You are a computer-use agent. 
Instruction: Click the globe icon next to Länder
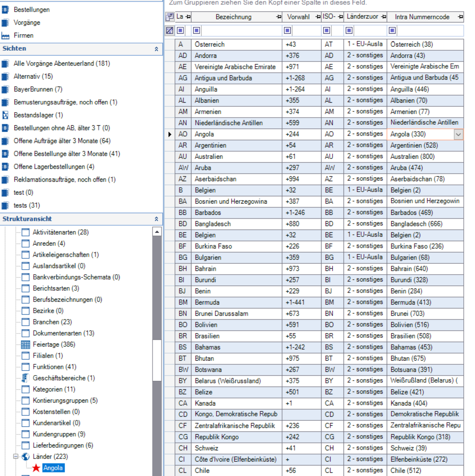tap(26, 457)
